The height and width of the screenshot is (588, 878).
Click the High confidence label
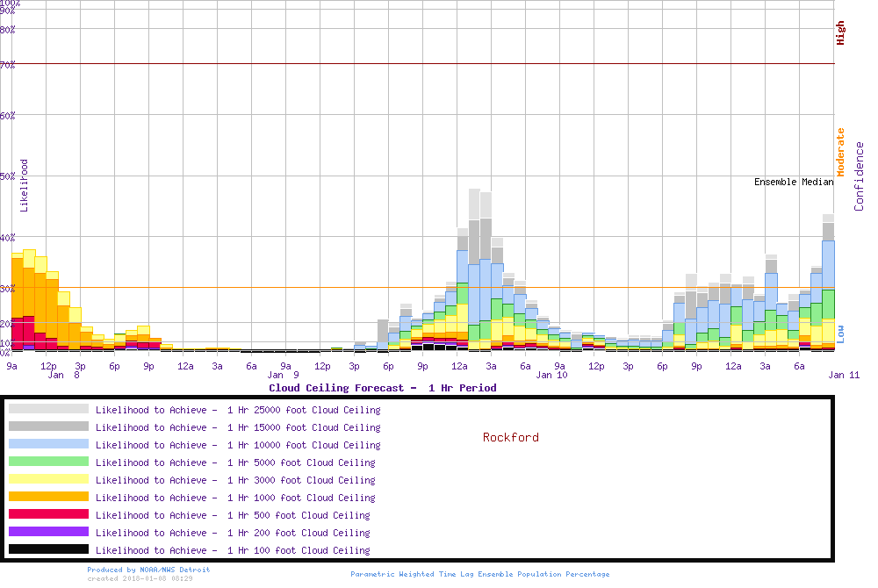point(840,33)
